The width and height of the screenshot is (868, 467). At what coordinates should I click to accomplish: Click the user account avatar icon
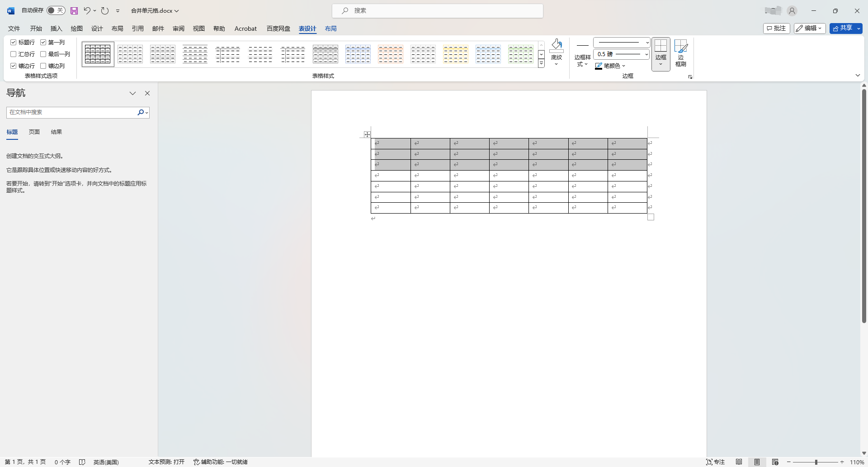pos(792,11)
